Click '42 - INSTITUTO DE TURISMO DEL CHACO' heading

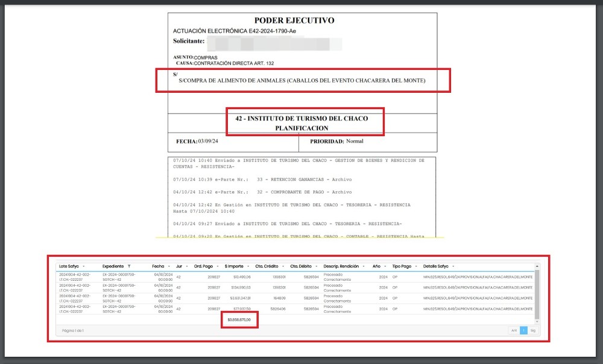click(x=302, y=118)
